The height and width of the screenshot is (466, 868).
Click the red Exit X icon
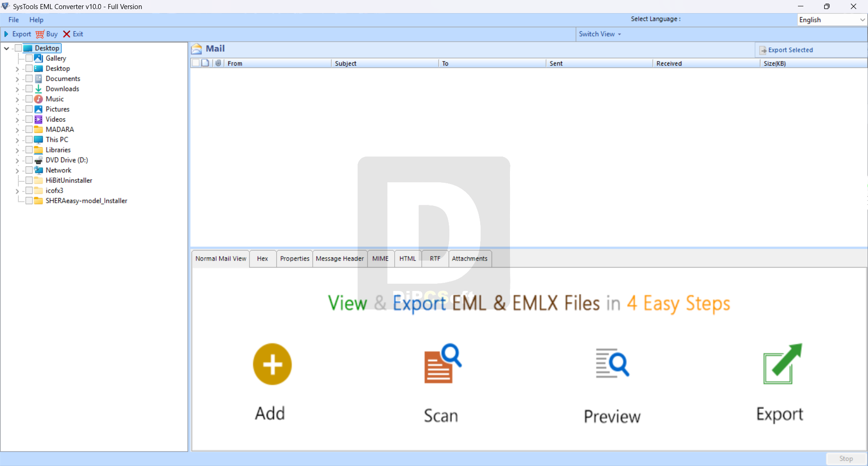click(66, 34)
